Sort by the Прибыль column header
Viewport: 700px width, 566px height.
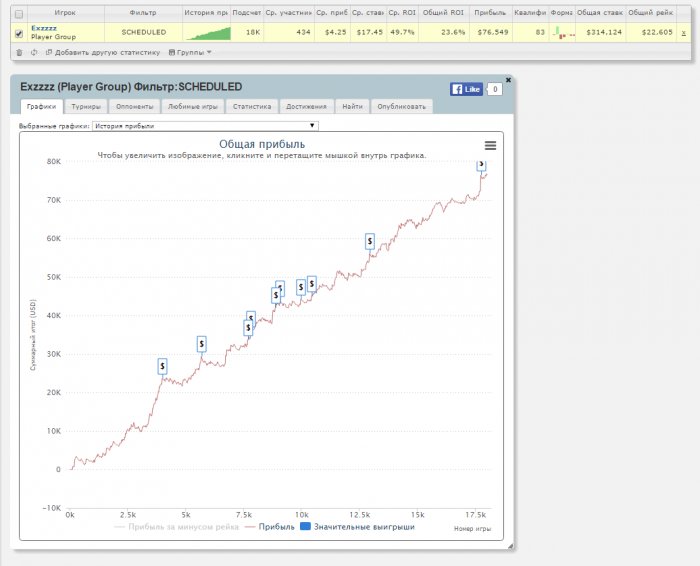click(x=490, y=13)
